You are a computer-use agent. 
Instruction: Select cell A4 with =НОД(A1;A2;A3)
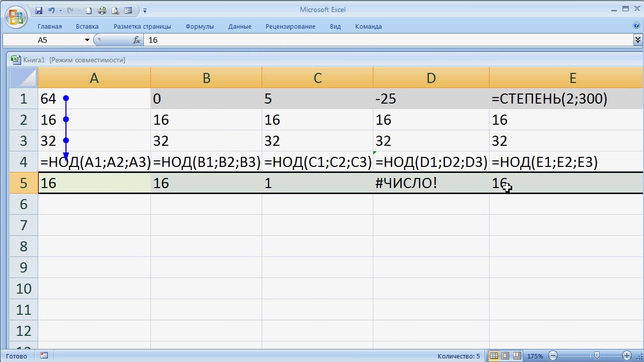95,162
